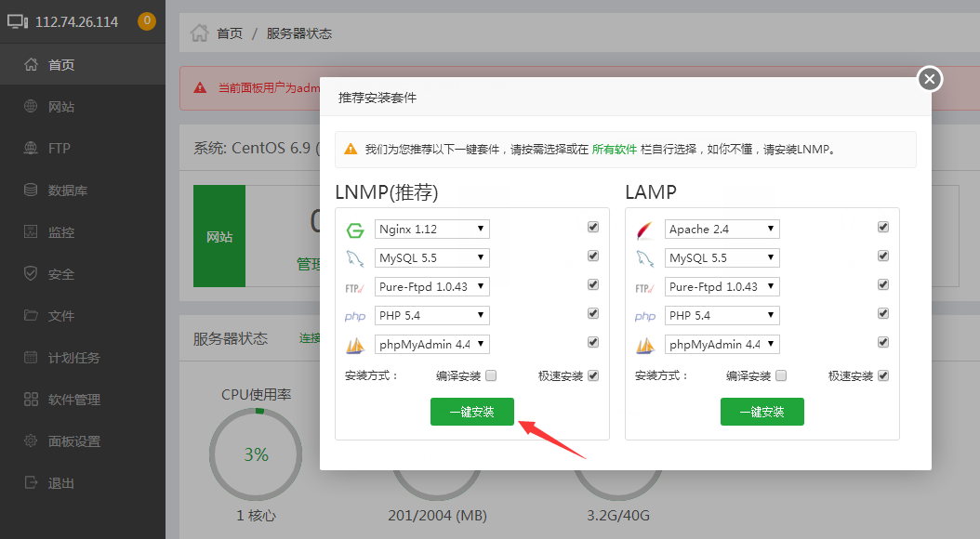Click the notification badge next to server IP
This screenshot has height=539, width=980.
(146, 21)
